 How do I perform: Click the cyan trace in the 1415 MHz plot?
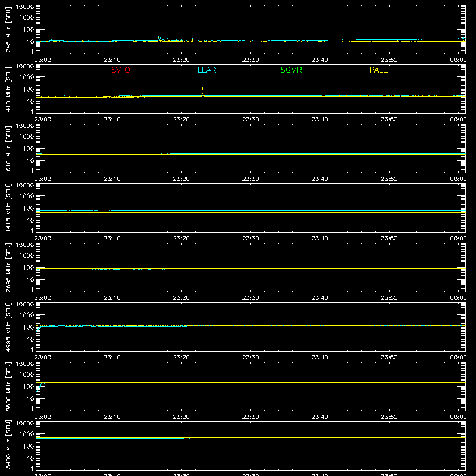click(x=250, y=211)
